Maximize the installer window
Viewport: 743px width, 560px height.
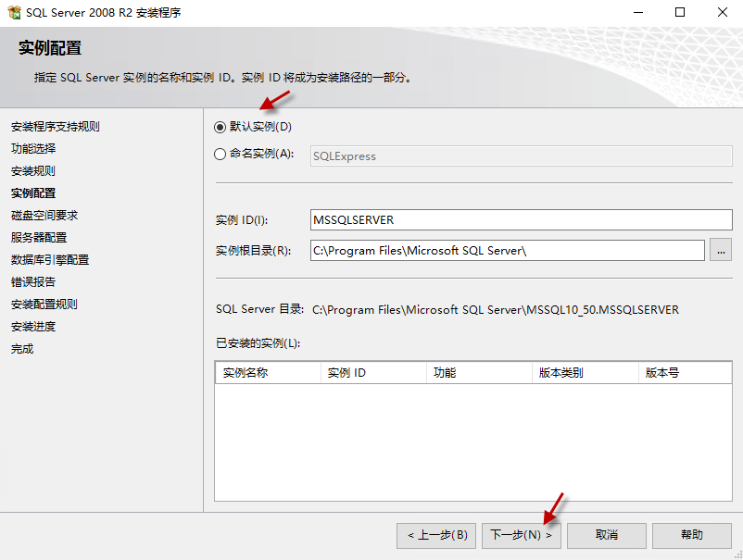[x=680, y=13]
